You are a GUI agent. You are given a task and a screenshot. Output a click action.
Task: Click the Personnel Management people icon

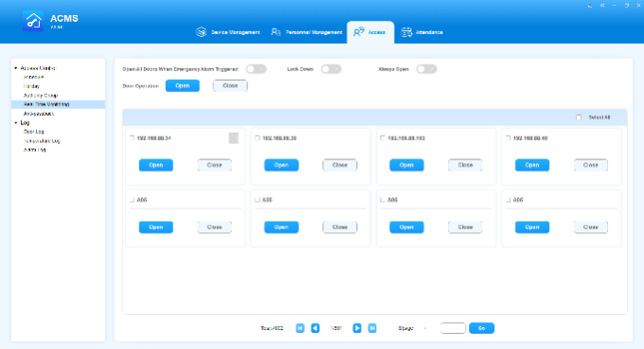[276, 32]
